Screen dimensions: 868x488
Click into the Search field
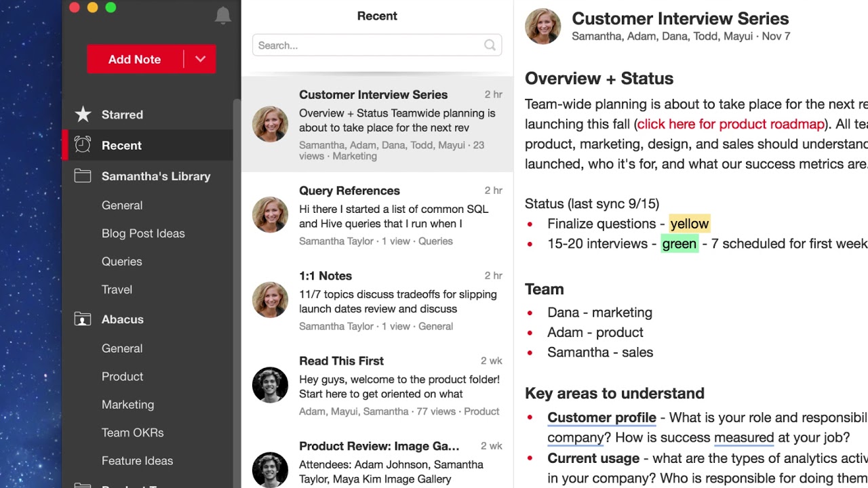point(377,45)
